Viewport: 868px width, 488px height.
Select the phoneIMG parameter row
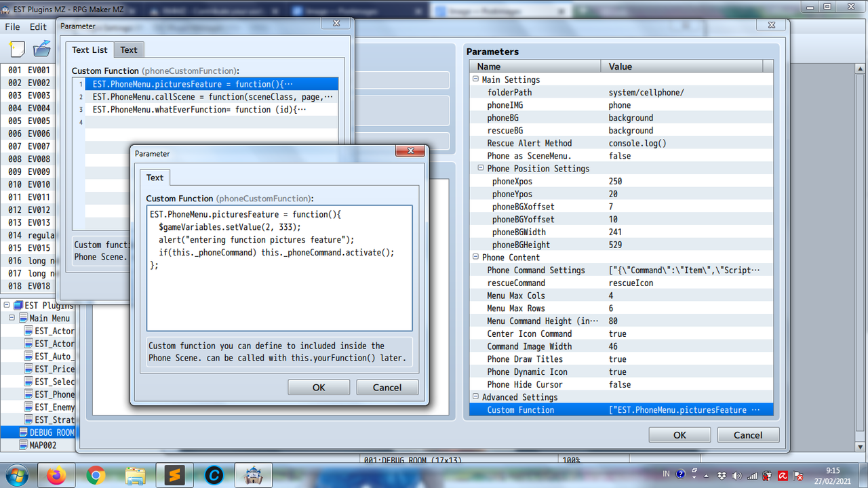click(621, 105)
